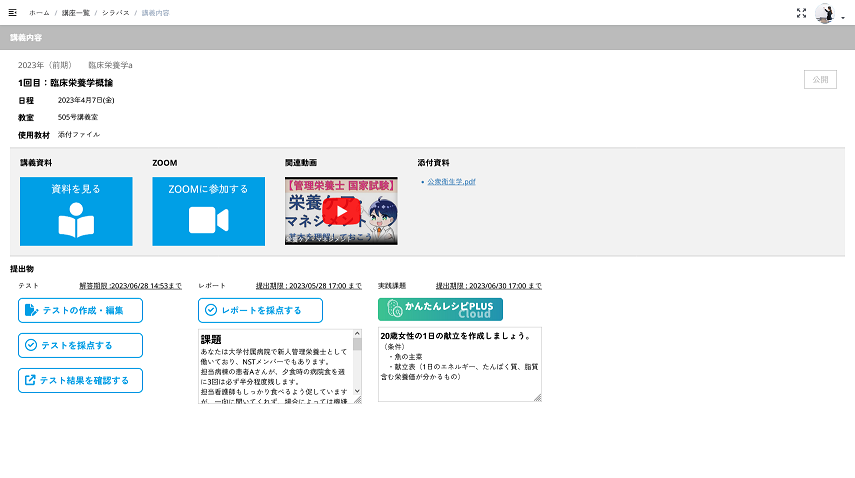Click the 講義内容 breadcrumb
This screenshot has height=478, width=855.
point(155,13)
